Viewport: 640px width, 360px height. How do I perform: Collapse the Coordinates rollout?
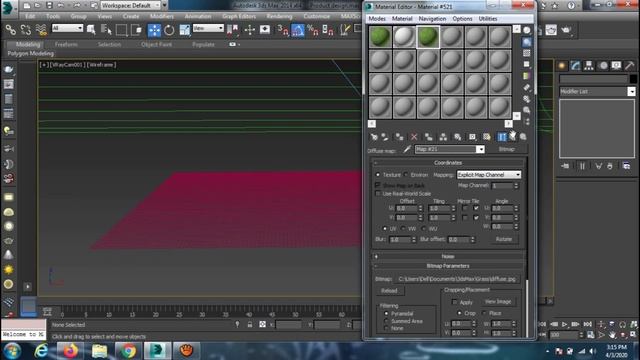pyautogui.click(x=448, y=162)
